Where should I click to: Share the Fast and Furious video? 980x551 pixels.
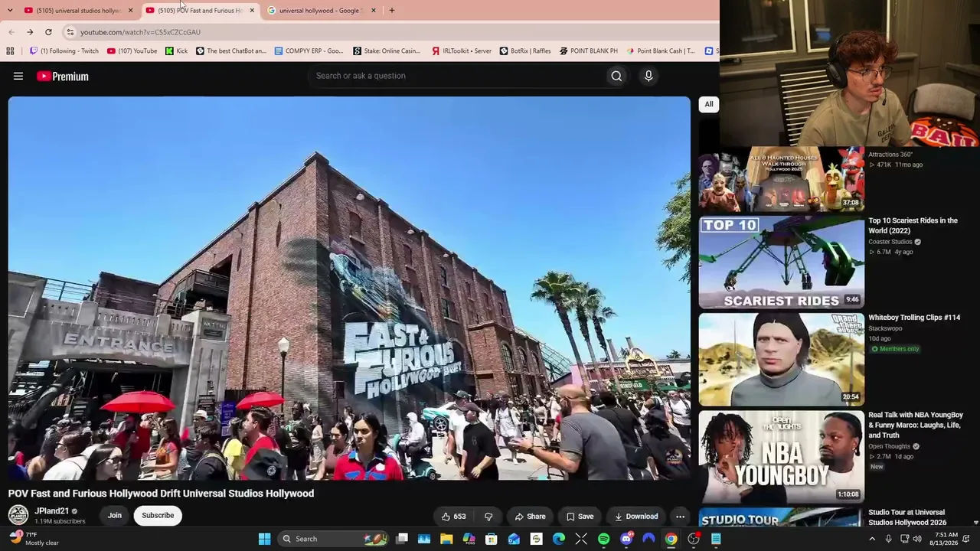point(530,517)
